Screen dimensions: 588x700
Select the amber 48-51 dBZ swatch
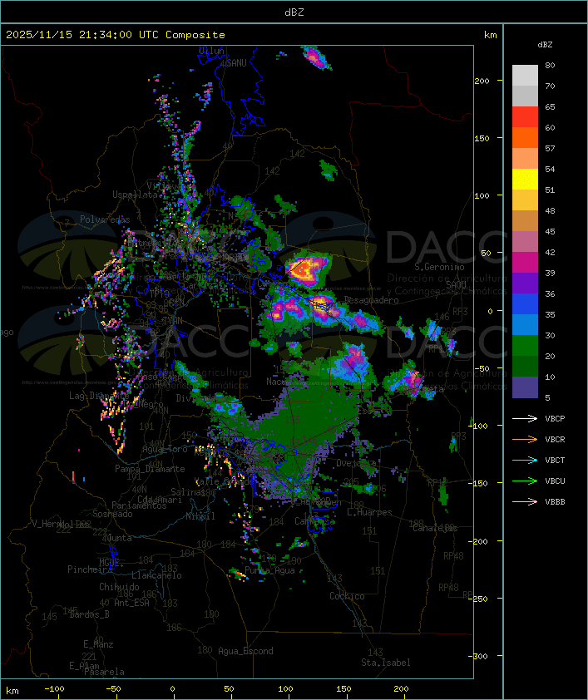click(x=525, y=200)
